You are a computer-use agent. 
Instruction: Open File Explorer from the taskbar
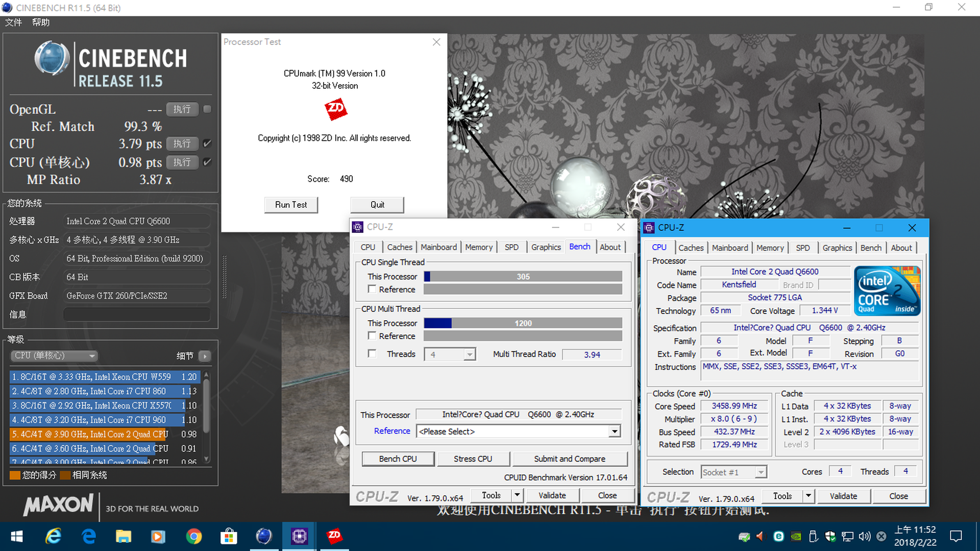(124, 536)
